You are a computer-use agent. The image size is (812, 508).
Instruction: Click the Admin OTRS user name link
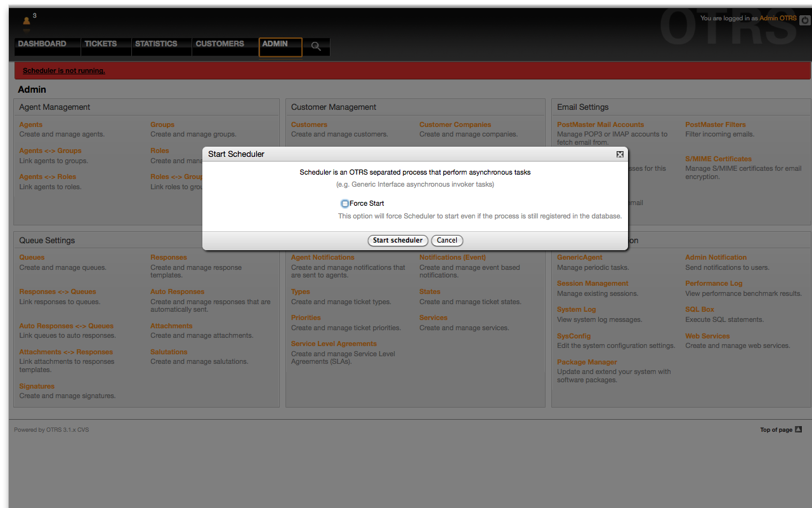[778, 18]
